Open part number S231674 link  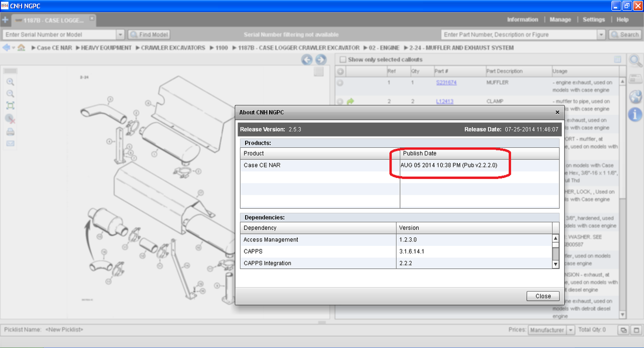pyautogui.click(x=446, y=82)
